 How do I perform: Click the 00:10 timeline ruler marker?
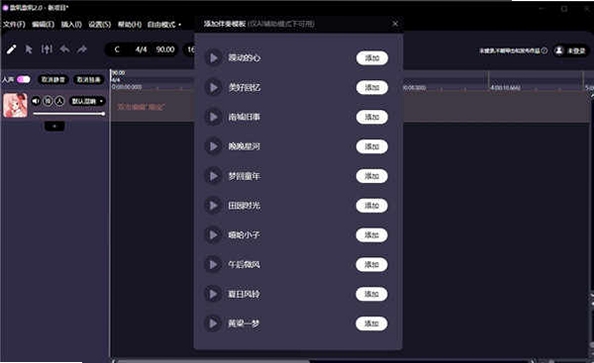[x=506, y=88]
